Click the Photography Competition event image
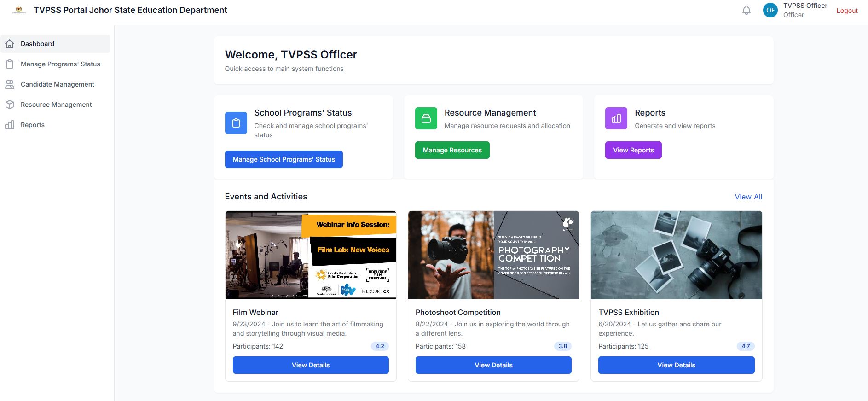The image size is (868, 401). [493, 255]
